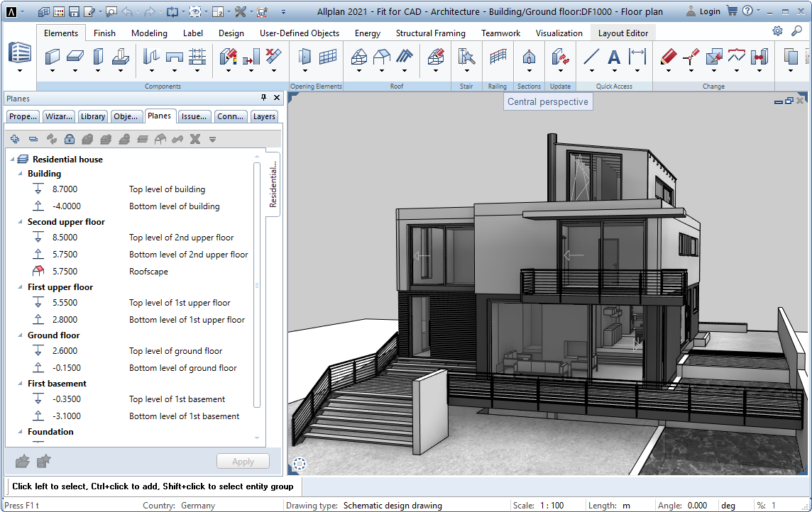Switch to the Modeling ribbon tab

(148, 33)
